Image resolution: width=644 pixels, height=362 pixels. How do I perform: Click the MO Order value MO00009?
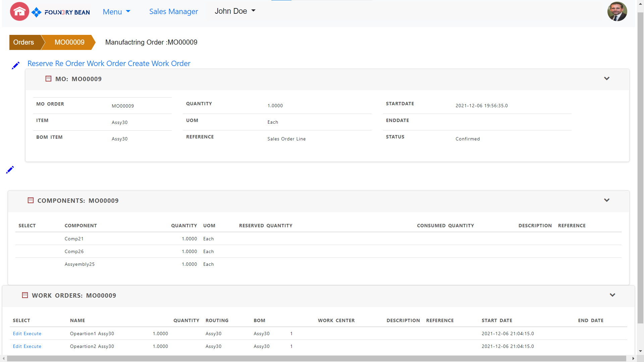pyautogui.click(x=123, y=106)
